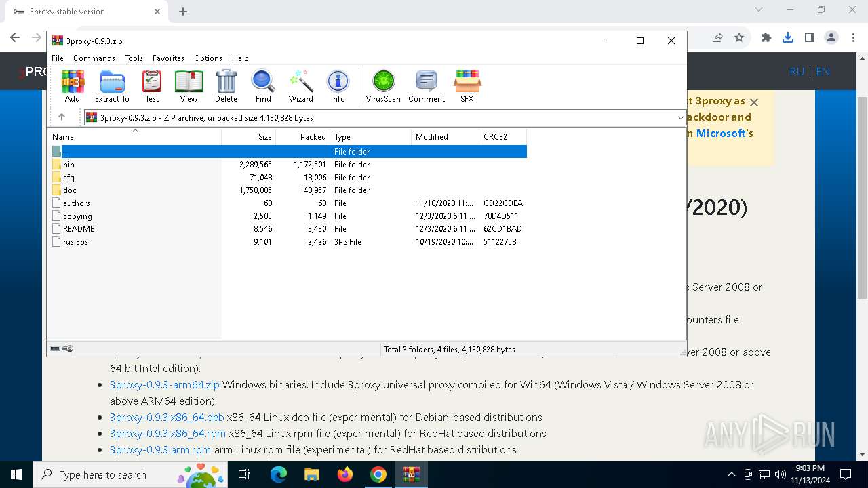Image resolution: width=868 pixels, height=488 pixels.
Task: Click the Chrome share page icon
Action: click(x=717, y=38)
